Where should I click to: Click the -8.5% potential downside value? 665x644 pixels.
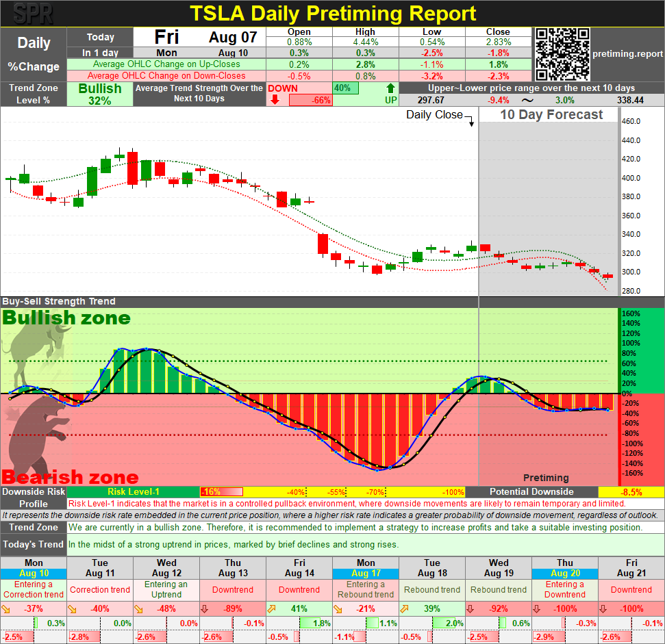[631, 492]
